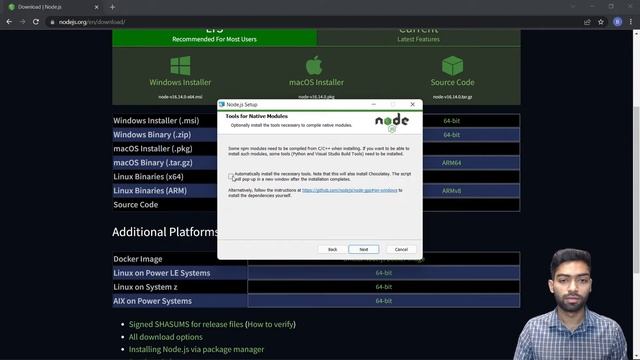Open Signed SHASUMS for release files link
This screenshot has height=360, width=640.
tap(186, 324)
